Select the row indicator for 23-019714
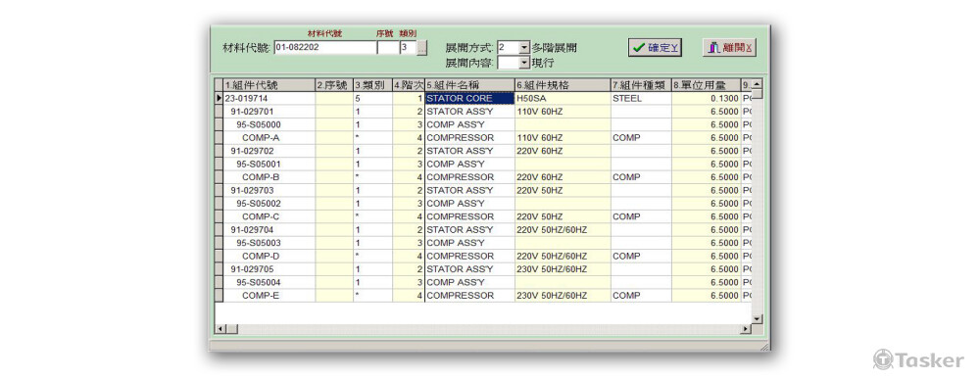The width and height of the screenshot is (980, 380). click(x=219, y=98)
